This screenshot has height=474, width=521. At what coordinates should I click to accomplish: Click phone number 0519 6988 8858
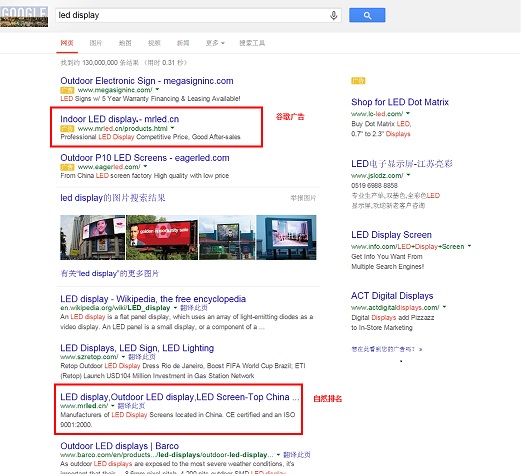point(374,185)
